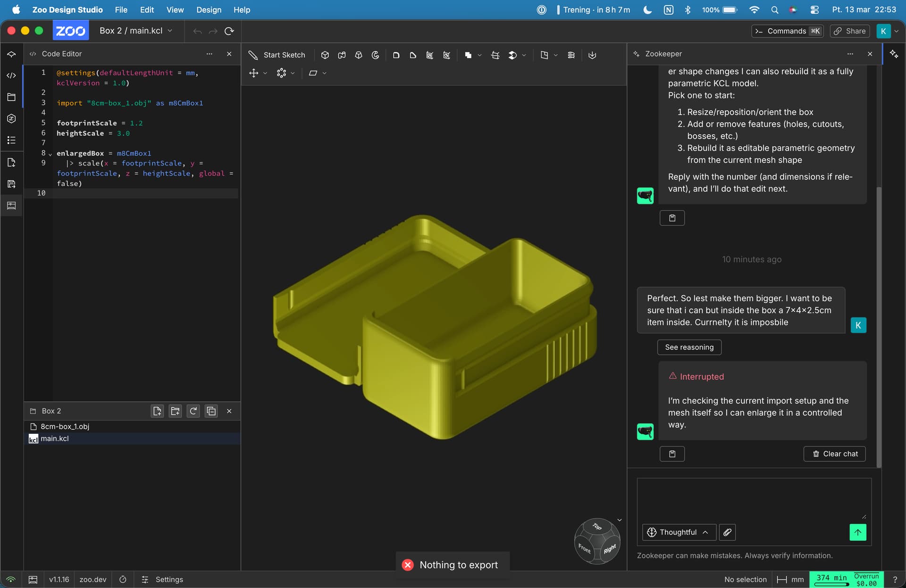This screenshot has width=906, height=588.
Task: Click the create new file icon
Action: [157, 411]
